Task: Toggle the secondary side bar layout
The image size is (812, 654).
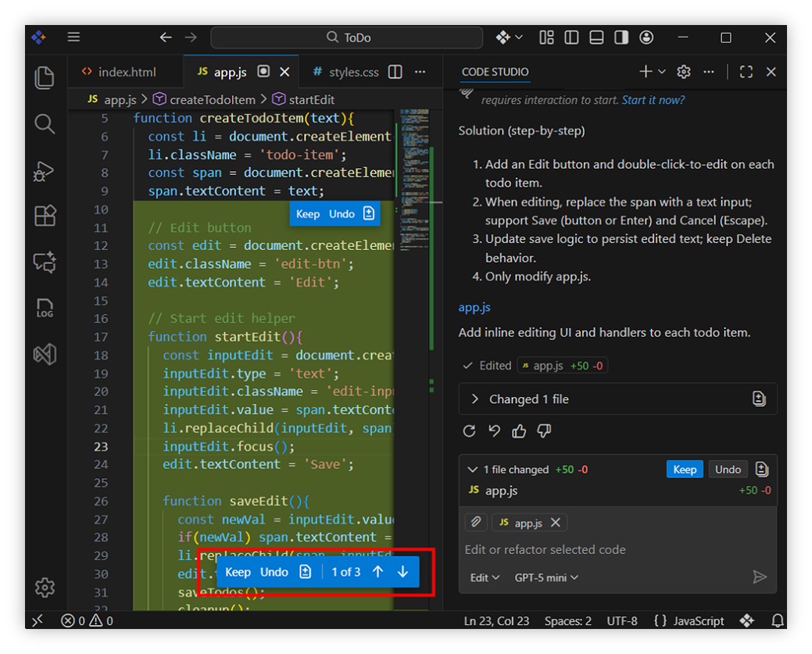Action: pos(621,38)
